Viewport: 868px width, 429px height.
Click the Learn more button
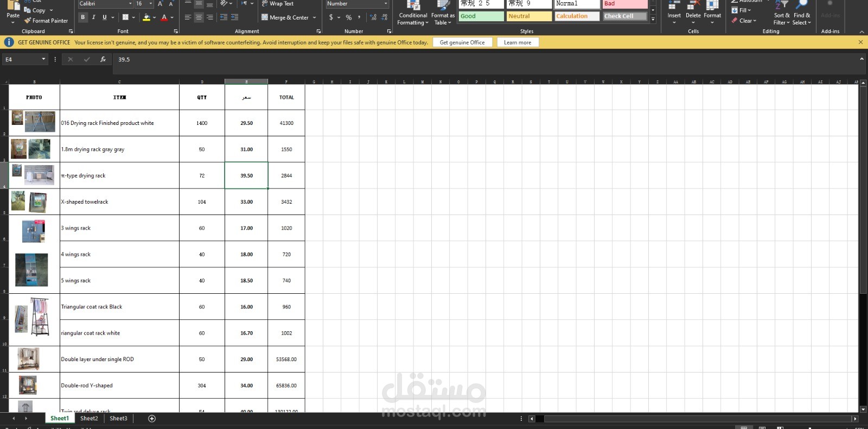pos(518,42)
